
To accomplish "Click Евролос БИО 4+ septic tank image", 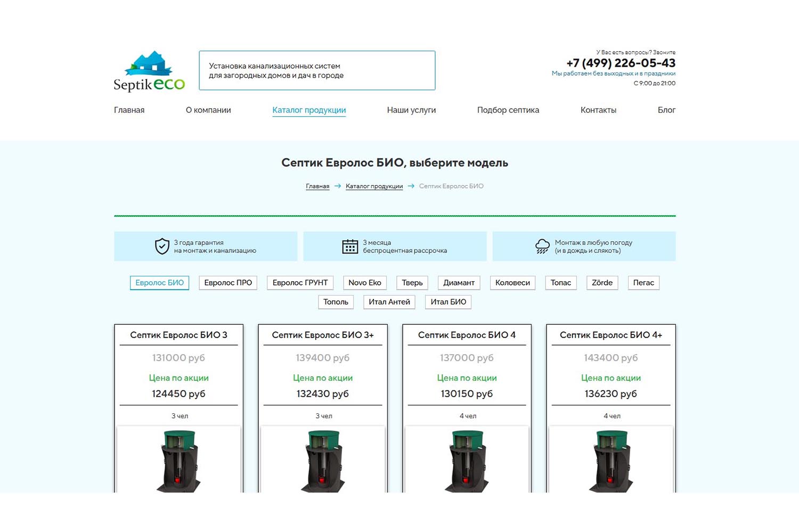I will click(x=611, y=461).
